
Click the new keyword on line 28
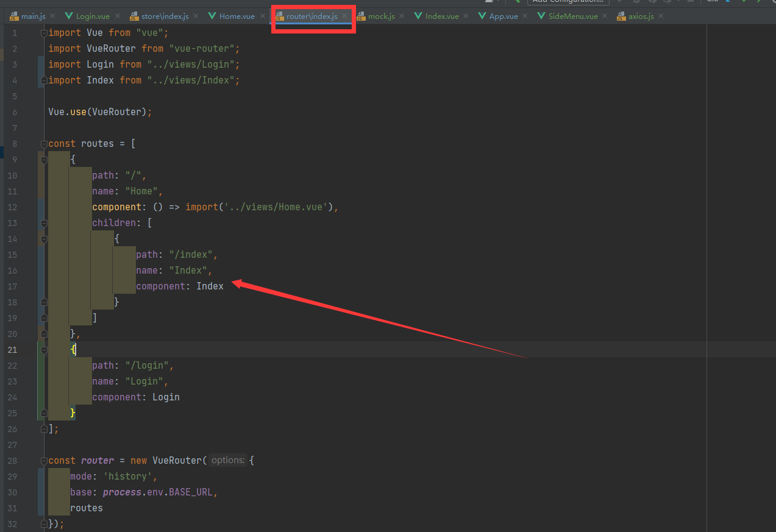[x=138, y=461]
